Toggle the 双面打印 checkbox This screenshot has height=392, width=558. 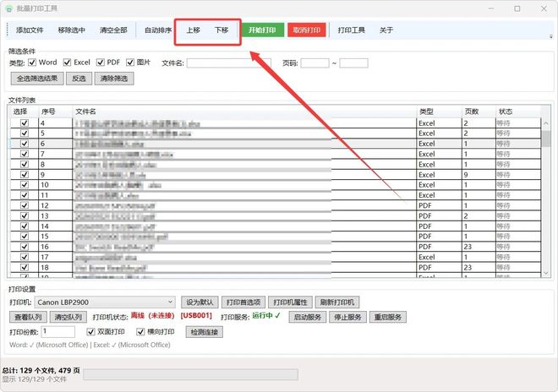click(90, 332)
